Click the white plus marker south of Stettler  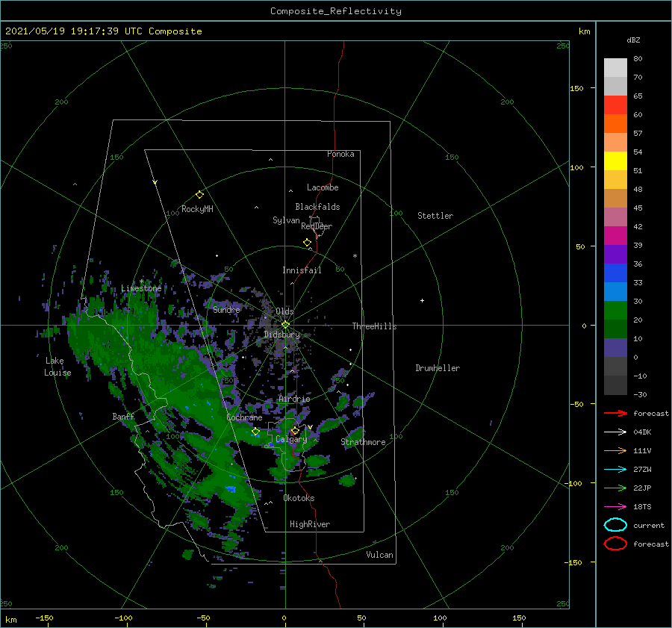(422, 300)
